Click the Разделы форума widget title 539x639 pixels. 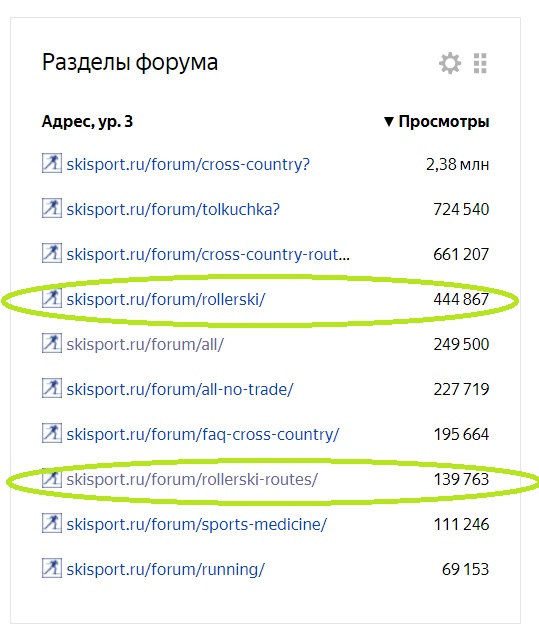tap(130, 63)
